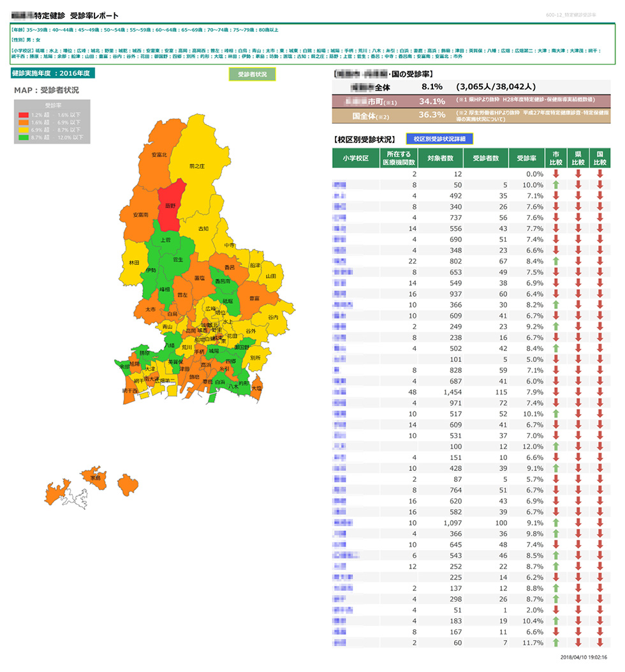This screenshot has width=625, height=672.
Task: Click the 所在する医療機関数 column header
Action: pyautogui.click(x=399, y=158)
